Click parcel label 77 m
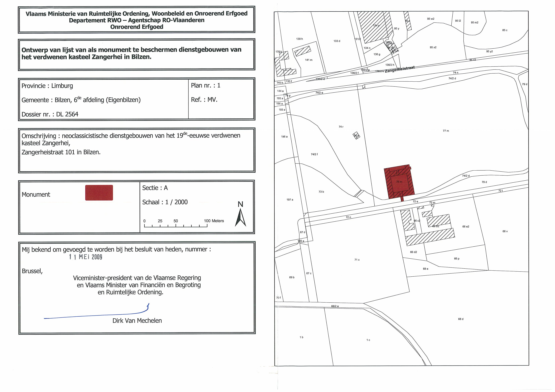The image size is (555, 392). [446, 131]
